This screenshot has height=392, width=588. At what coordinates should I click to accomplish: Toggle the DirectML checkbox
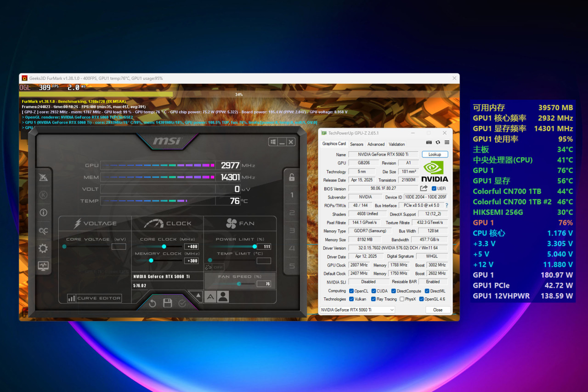pyautogui.click(x=427, y=291)
